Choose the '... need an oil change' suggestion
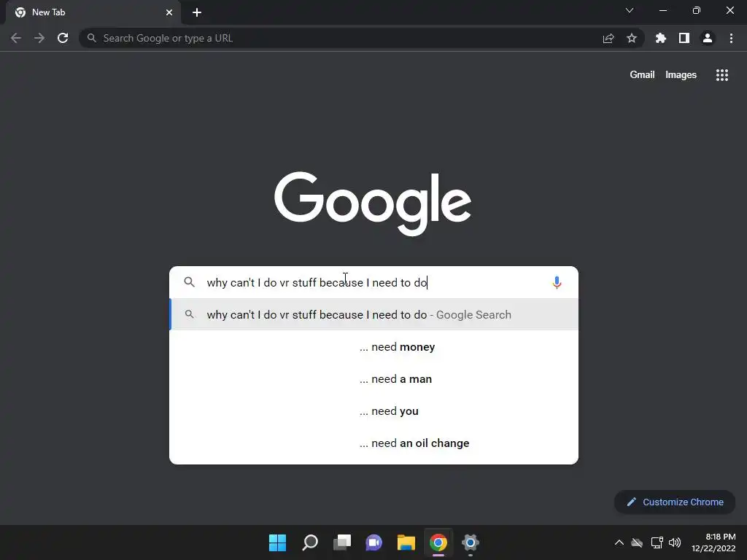747x560 pixels. click(x=373, y=443)
